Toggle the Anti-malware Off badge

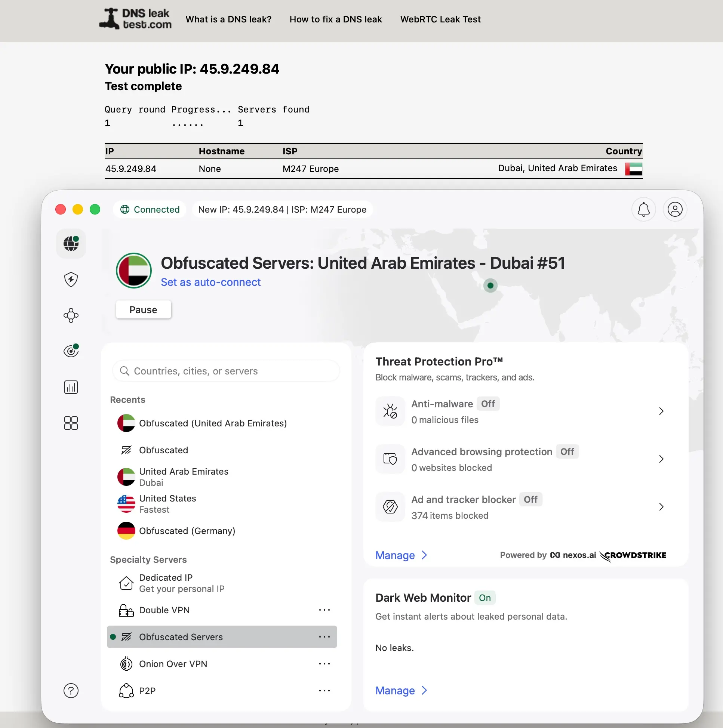click(488, 404)
